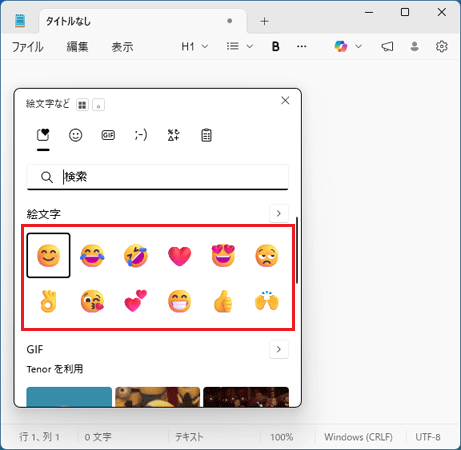Open the clipboard history tab
Viewport: 461px width, 450px height.
click(206, 135)
